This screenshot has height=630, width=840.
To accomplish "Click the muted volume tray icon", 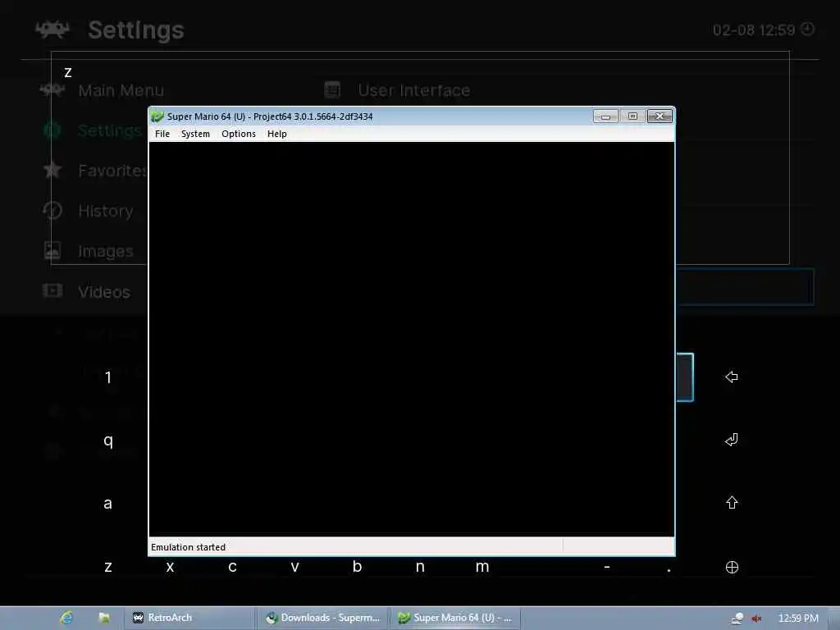I will coord(756,619).
